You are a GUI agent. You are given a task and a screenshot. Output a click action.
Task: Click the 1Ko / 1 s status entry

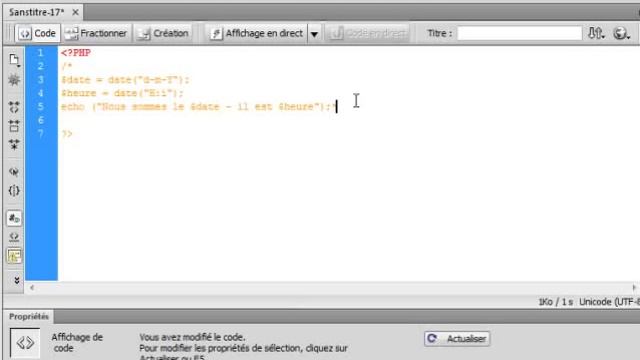pos(555,302)
